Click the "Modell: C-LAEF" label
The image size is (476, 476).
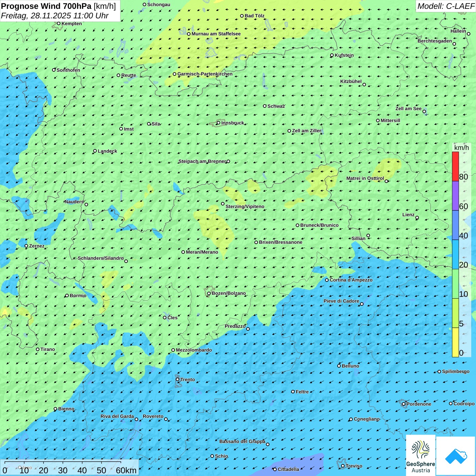445,6
